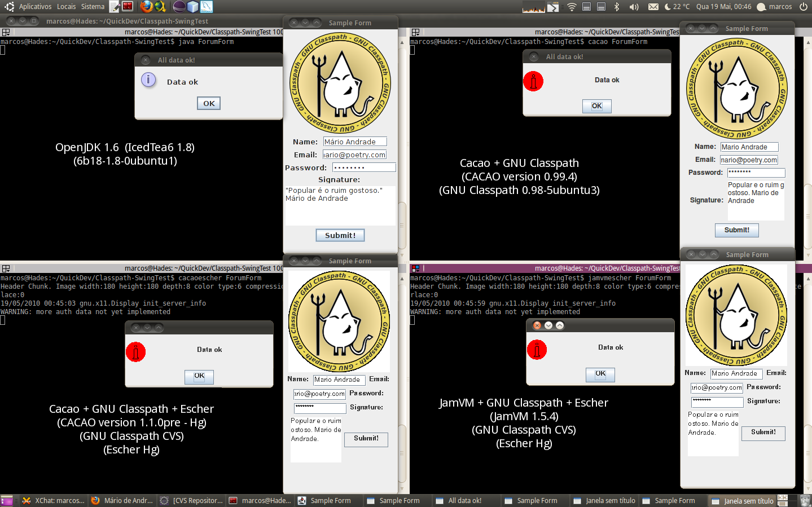Screen dimensions: 812x507
Task: Switch to XChat taskbar entry
Action: pos(54,501)
